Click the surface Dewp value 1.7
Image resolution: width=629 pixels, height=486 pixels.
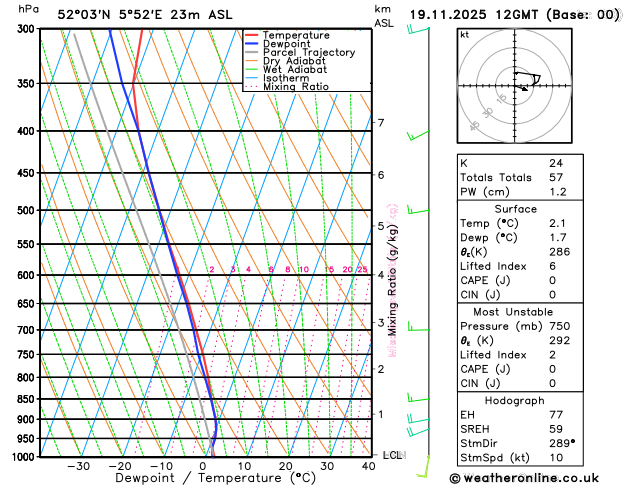(558, 237)
